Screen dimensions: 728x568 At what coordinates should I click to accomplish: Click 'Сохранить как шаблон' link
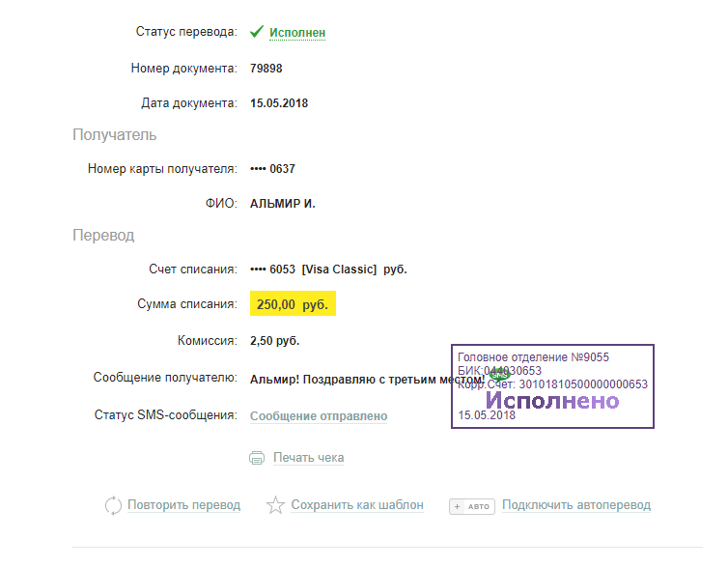coord(357,505)
